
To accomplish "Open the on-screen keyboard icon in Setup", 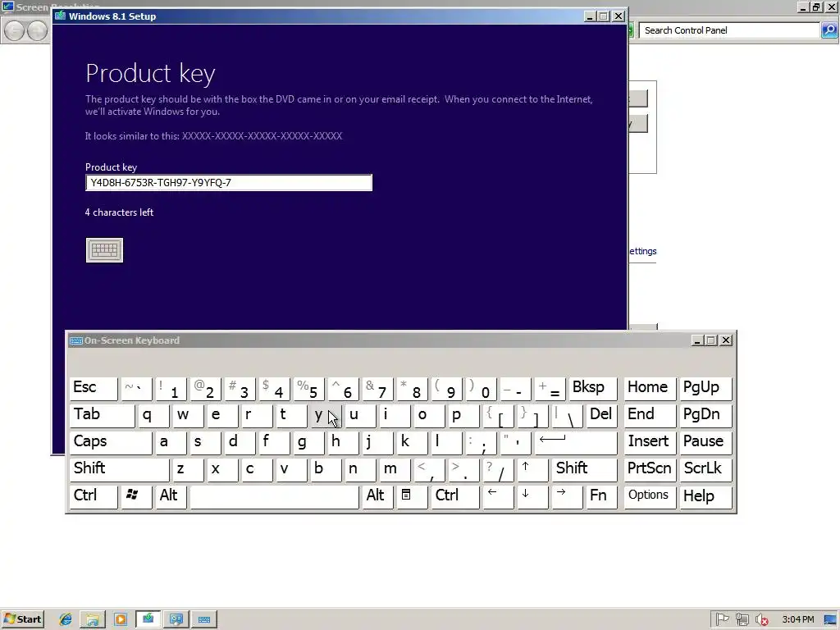I will (x=104, y=250).
